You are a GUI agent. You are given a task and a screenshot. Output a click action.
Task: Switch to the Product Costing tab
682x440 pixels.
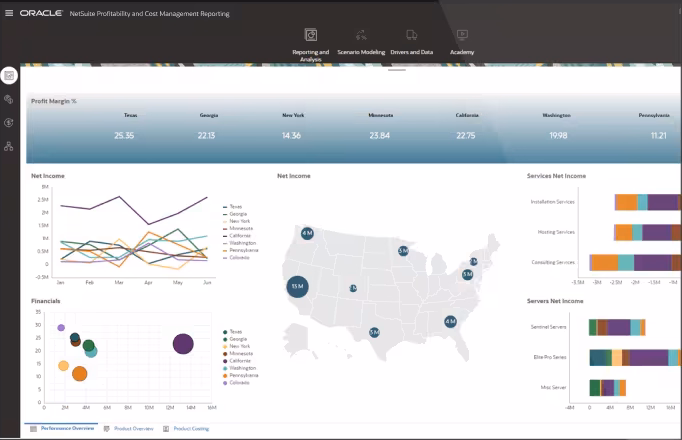190,428
